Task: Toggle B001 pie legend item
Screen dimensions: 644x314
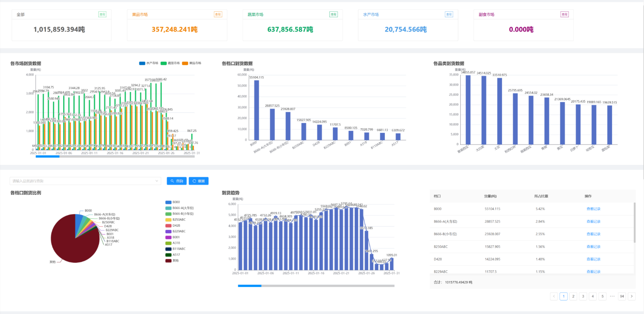Action: (x=172, y=237)
